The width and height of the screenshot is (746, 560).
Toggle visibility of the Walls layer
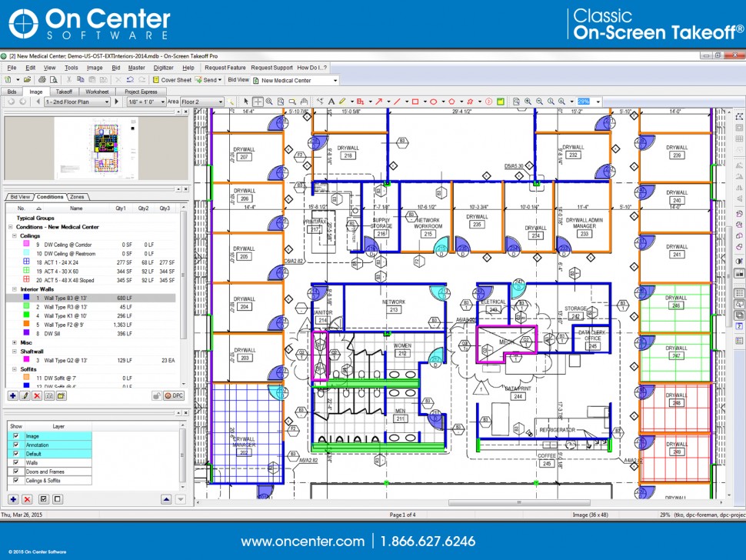16,462
